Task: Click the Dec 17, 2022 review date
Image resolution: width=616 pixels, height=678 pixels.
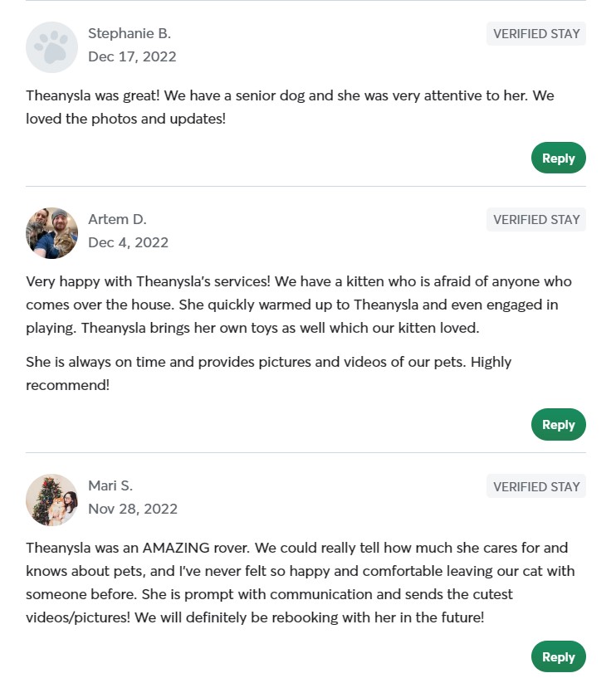Action: [x=132, y=56]
